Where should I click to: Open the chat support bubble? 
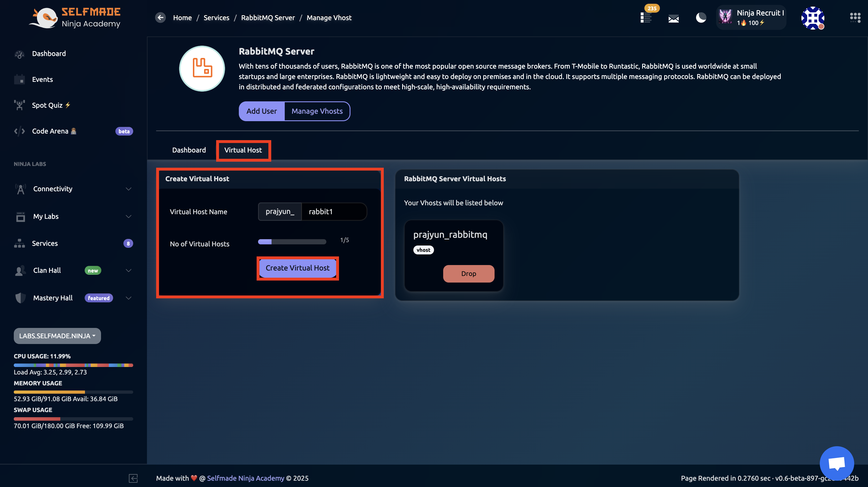point(837,463)
